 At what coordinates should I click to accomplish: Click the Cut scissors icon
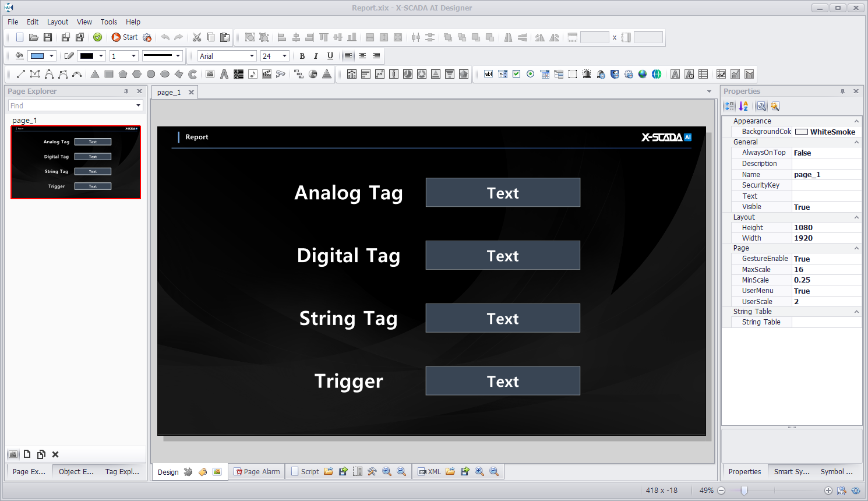coord(197,37)
